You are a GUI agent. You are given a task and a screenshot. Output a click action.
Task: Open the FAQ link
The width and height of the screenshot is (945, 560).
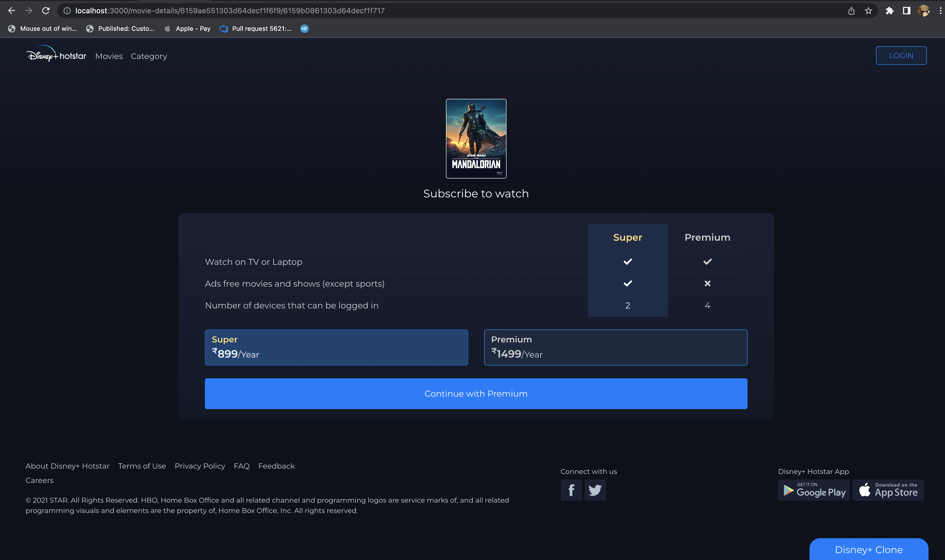(x=242, y=466)
